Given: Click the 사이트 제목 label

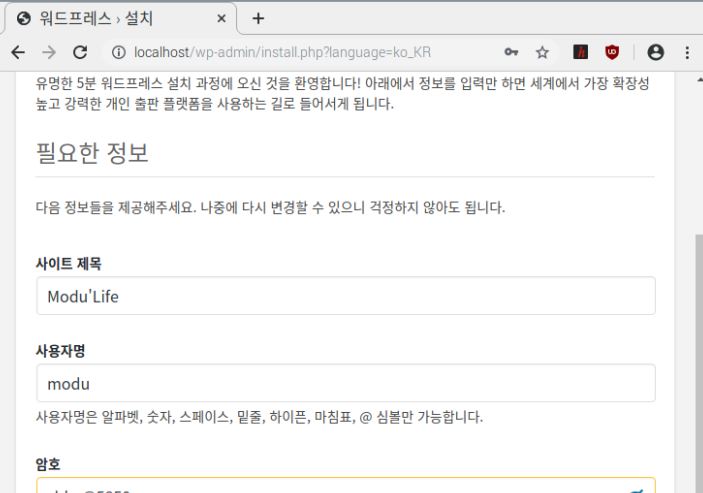Looking at the screenshot, I should coord(69,263).
